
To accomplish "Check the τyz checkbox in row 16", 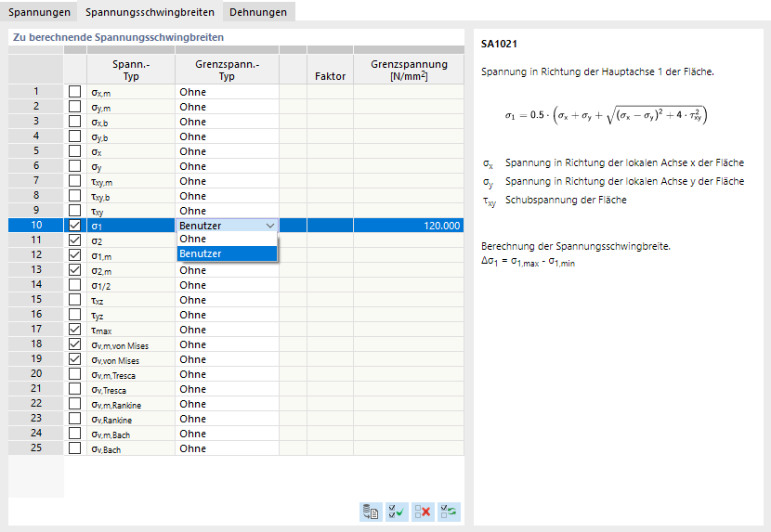I will [x=74, y=314].
